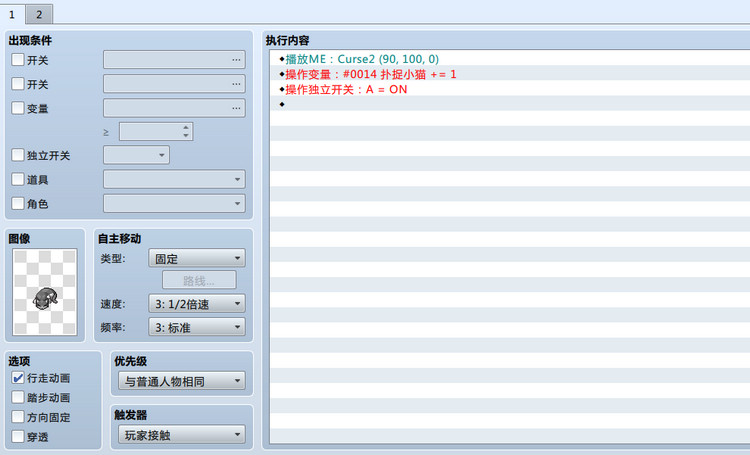Click the 路线... route button
Screen dimensions: 750x455
click(199, 280)
